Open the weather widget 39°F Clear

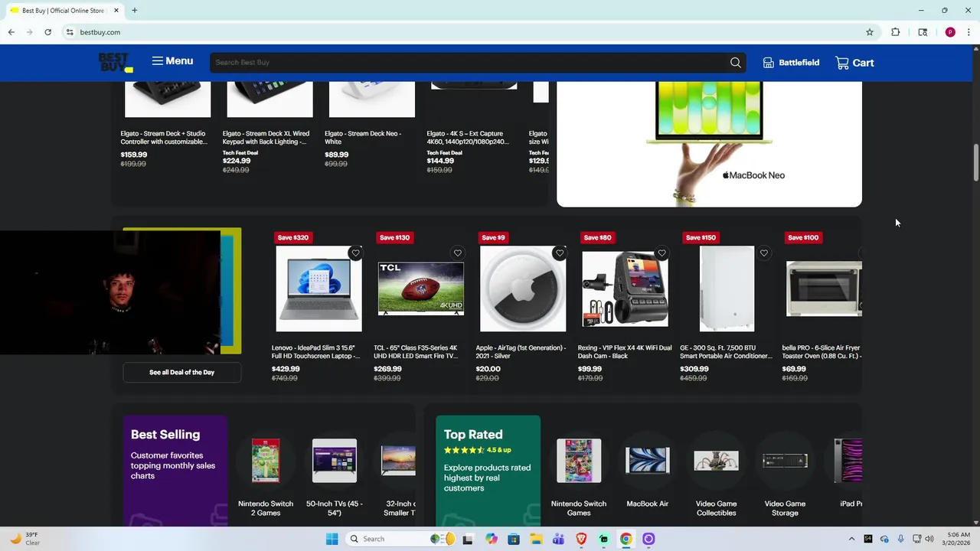(25, 539)
